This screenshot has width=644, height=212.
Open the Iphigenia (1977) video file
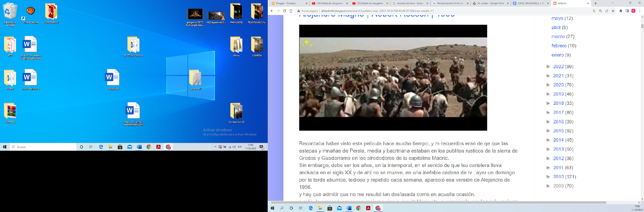point(195,18)
